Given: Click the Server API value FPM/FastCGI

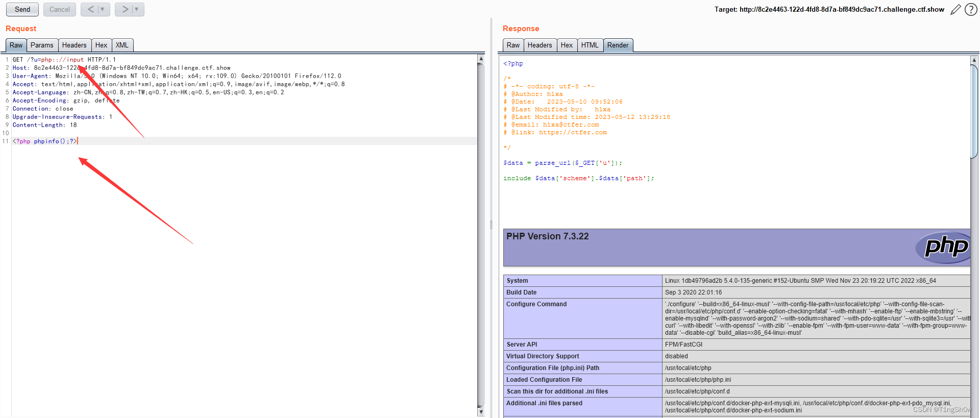Looking at the screenshot, I should 684,345.
